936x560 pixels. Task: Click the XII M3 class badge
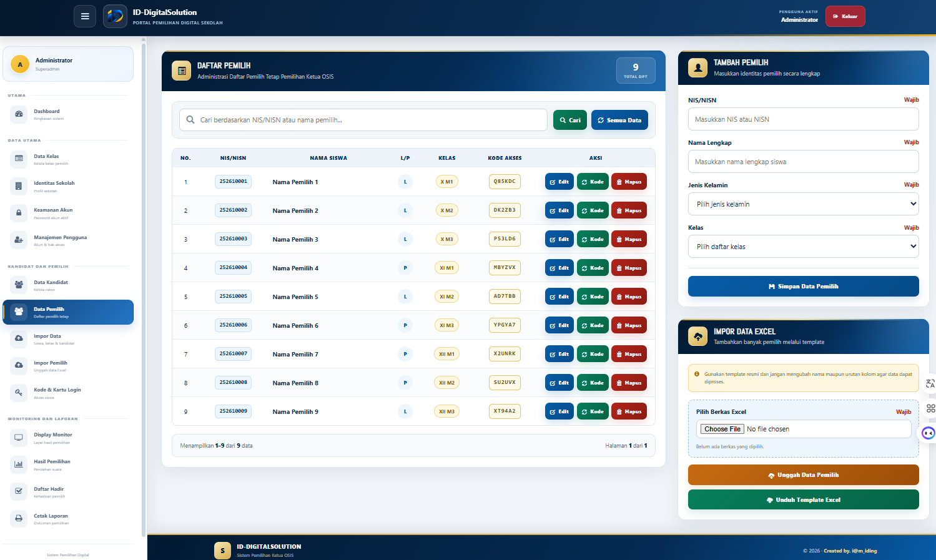point(446,411)
